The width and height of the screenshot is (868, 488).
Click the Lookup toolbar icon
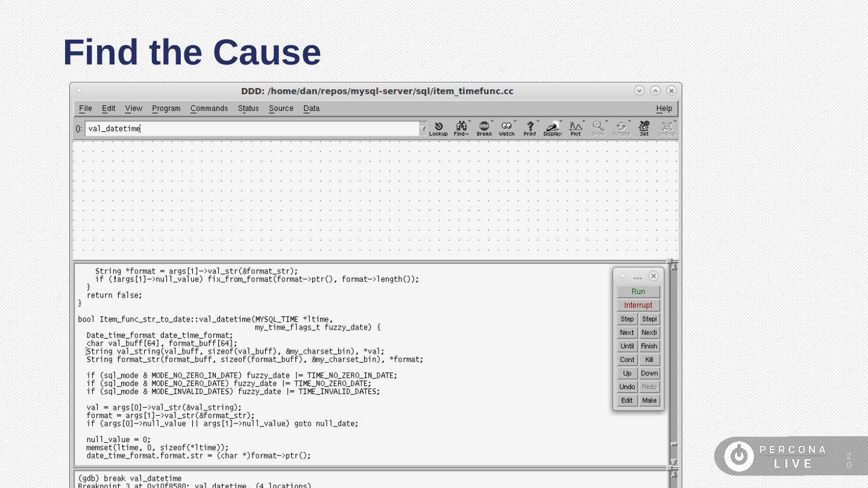(x=438, y=128)
